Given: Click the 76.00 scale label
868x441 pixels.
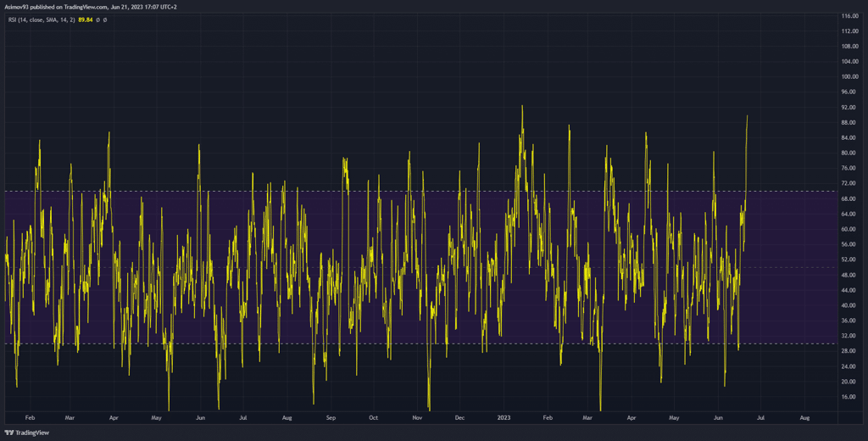Looking at the screenshot, I should (849, 169).
